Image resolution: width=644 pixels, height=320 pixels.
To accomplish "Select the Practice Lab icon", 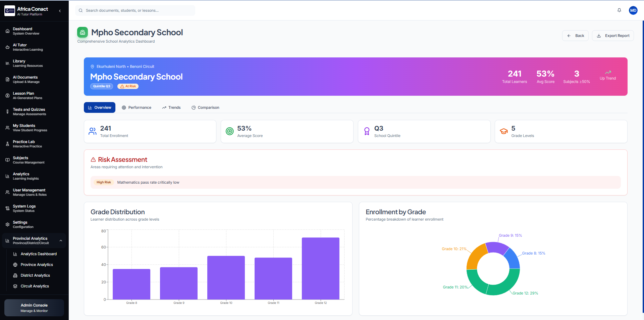I will (7, 144).
